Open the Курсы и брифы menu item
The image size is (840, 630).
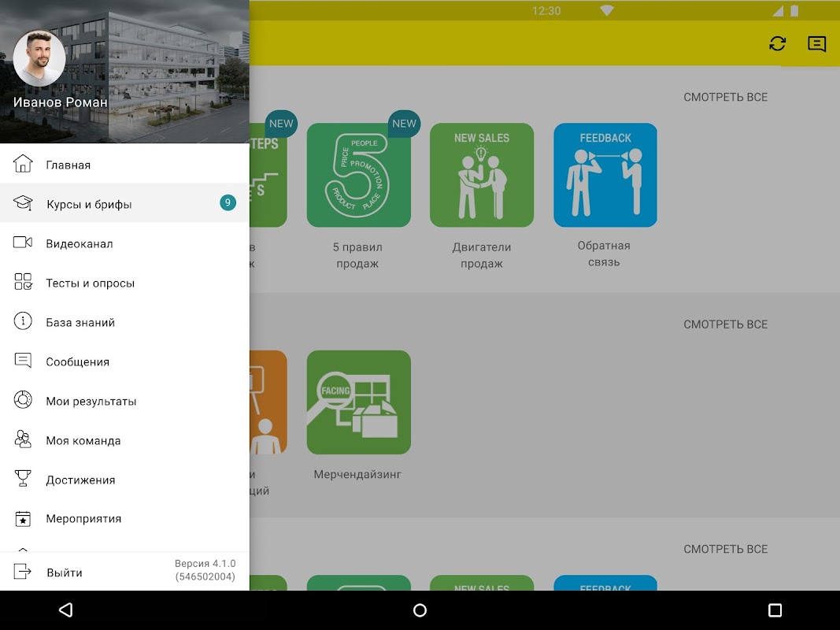(124, 203)
